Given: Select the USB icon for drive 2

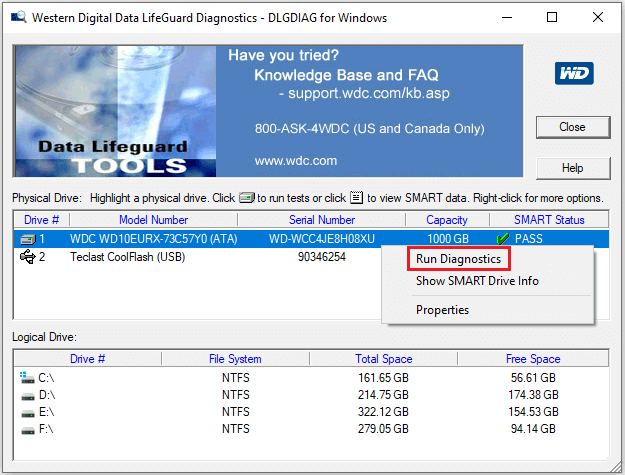Looking at the screenshot, I should coord(28,257).
